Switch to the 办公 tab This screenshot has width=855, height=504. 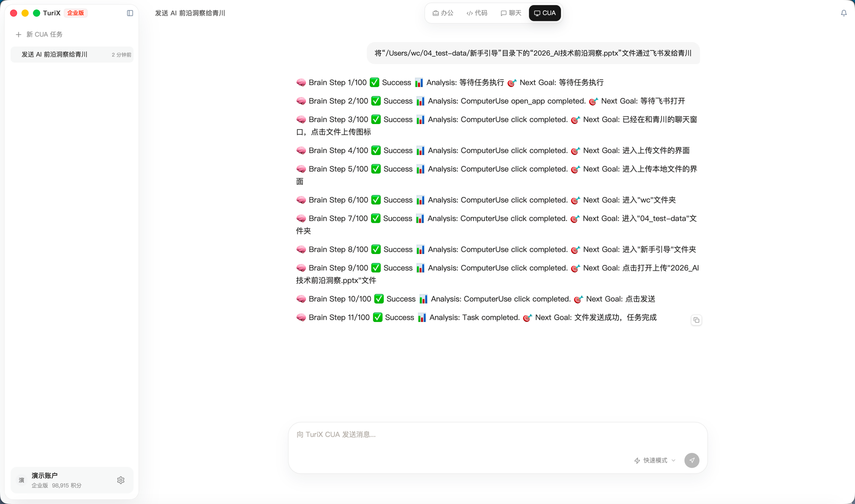443,13
